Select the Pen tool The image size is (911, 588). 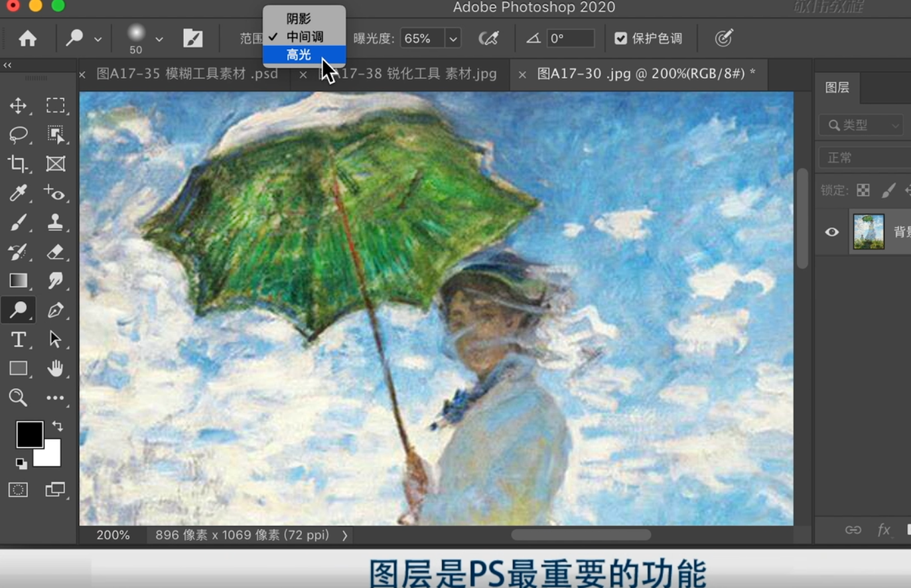click(x=56, y=310)
